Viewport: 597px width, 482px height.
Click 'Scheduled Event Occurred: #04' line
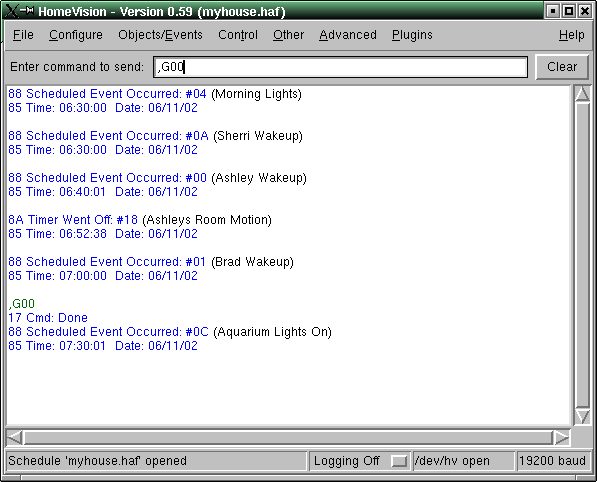107,94
